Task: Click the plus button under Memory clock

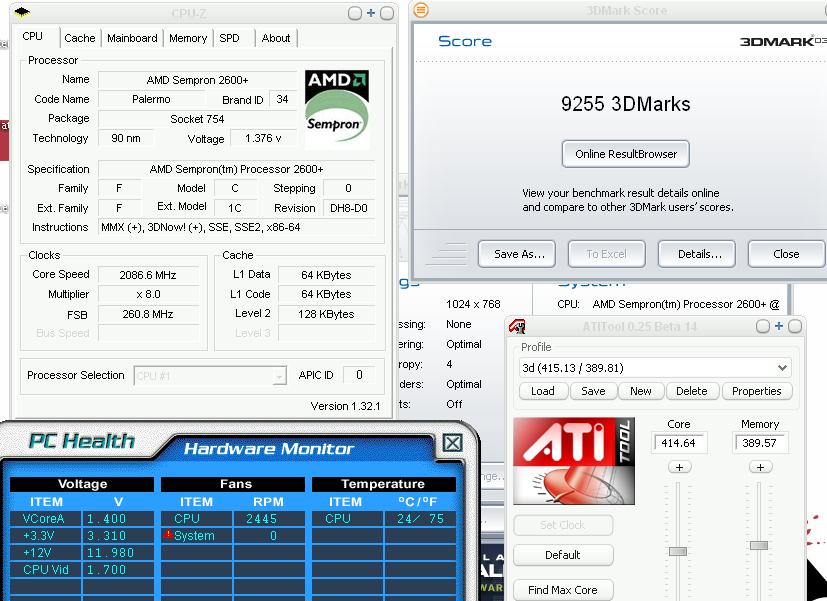Action: pyautogui.click(x=760, y=467)
